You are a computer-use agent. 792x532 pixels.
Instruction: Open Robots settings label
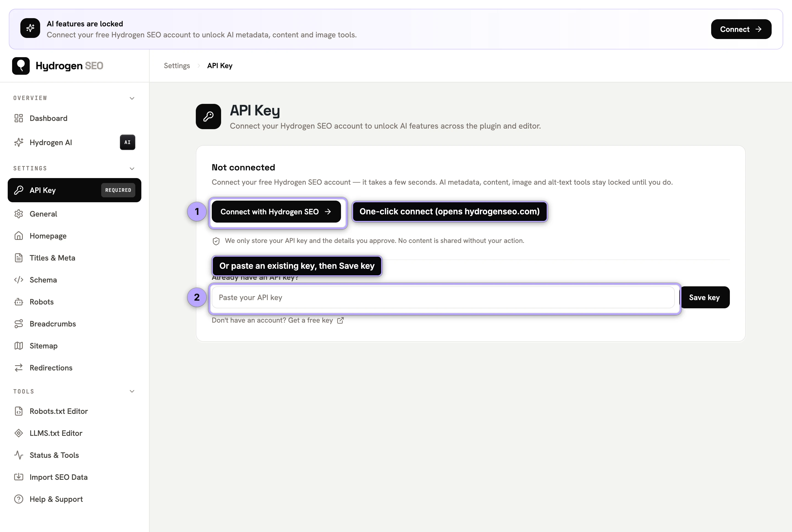[42, 302]
